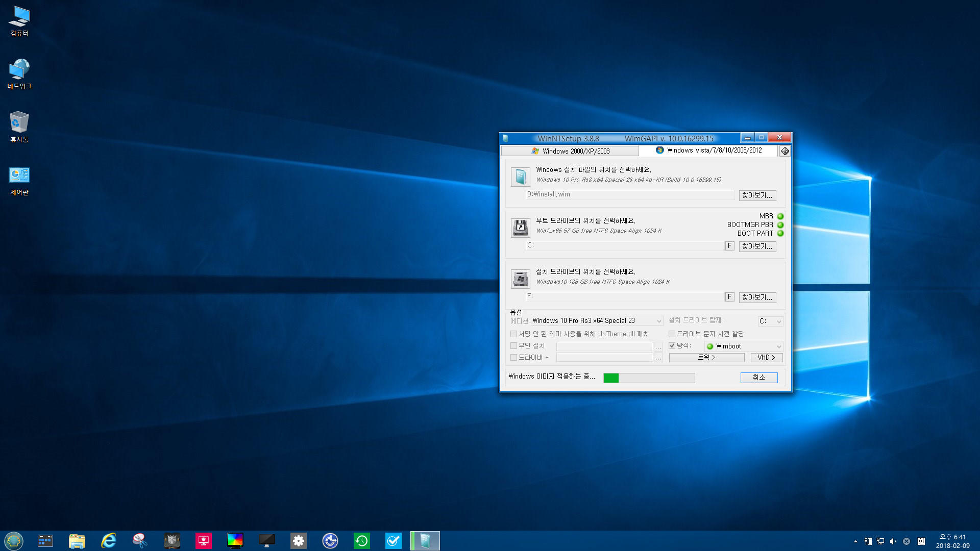Toggle 드라이브 문자 사전 할당 checkbox
980x551 pixels.
(672, 334)
